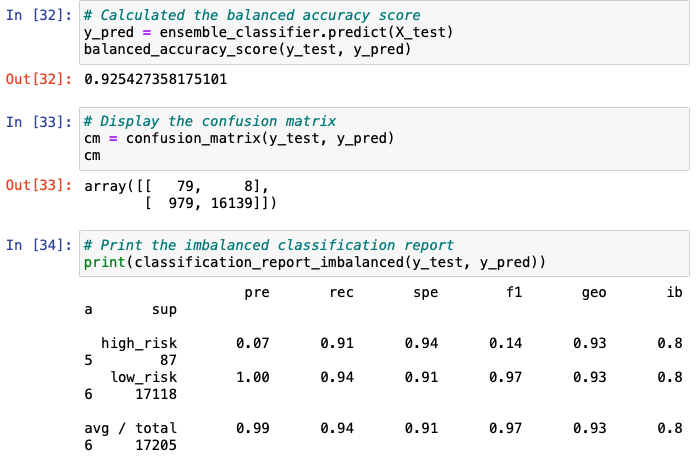Select high_risk recall value 0.91
This screenshot has height=462, width=698.
337,343
